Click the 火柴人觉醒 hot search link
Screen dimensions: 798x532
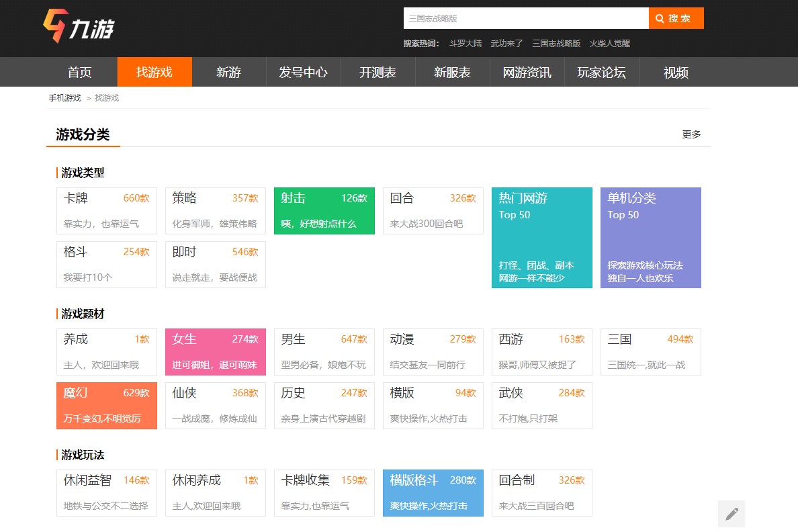[x=610, y=43]
